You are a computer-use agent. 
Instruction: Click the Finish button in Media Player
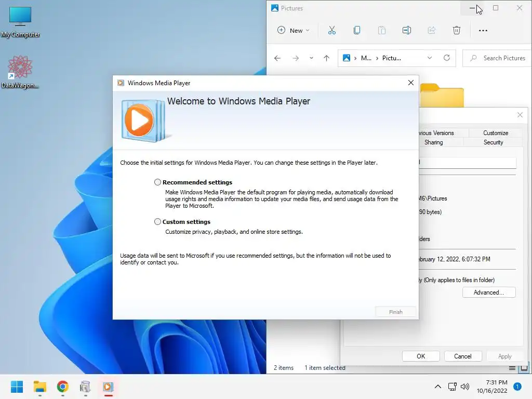click(x=395, y=312)
